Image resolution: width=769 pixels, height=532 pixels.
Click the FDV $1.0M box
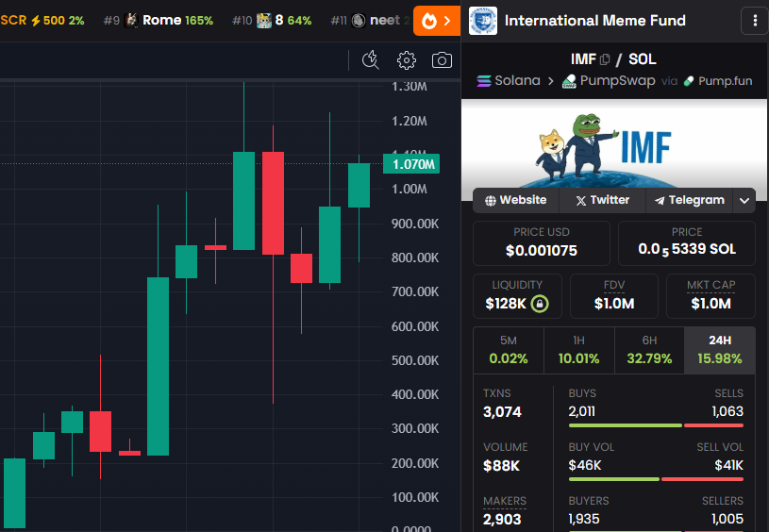coord(614,296)
